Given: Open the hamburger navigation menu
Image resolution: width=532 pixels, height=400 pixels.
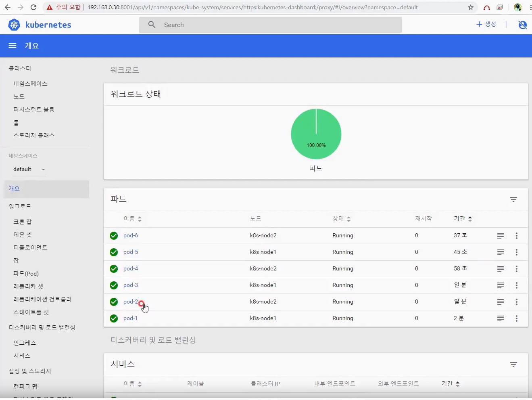Looking at the screenshot, I should (x=13, y=46).
